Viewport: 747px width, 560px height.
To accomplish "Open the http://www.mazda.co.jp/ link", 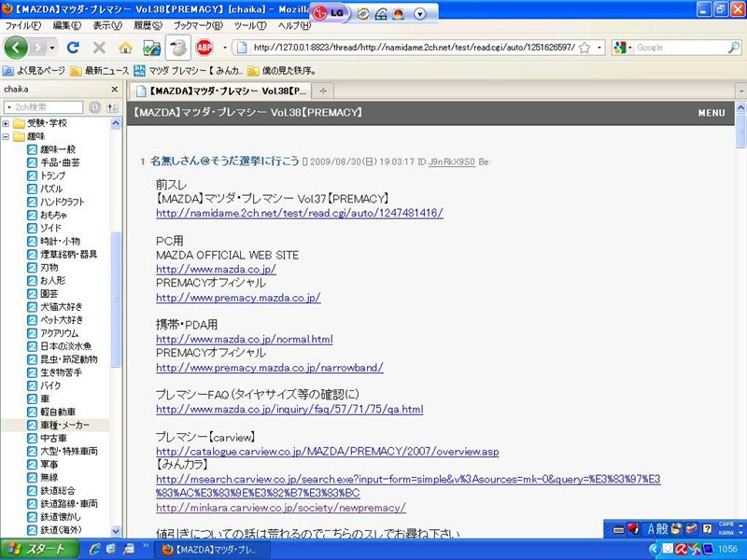I will 216,269.
